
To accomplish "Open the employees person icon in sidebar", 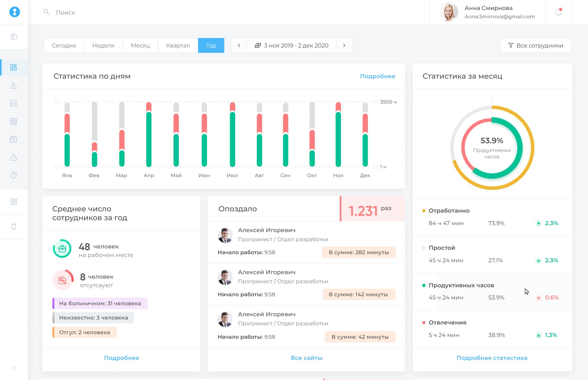I will [14, 85].
